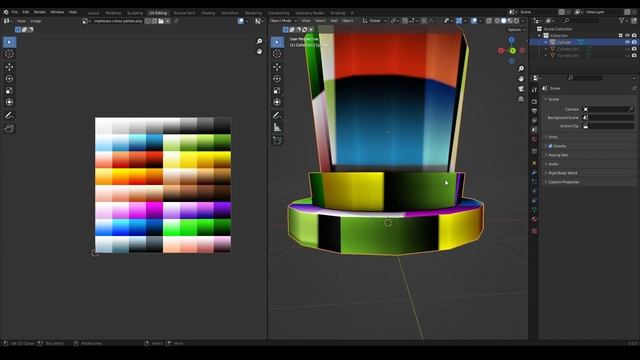This screenshot has width=640, height=360.
Task: Select the Move tool in UV editor
Action: (9, 67)
